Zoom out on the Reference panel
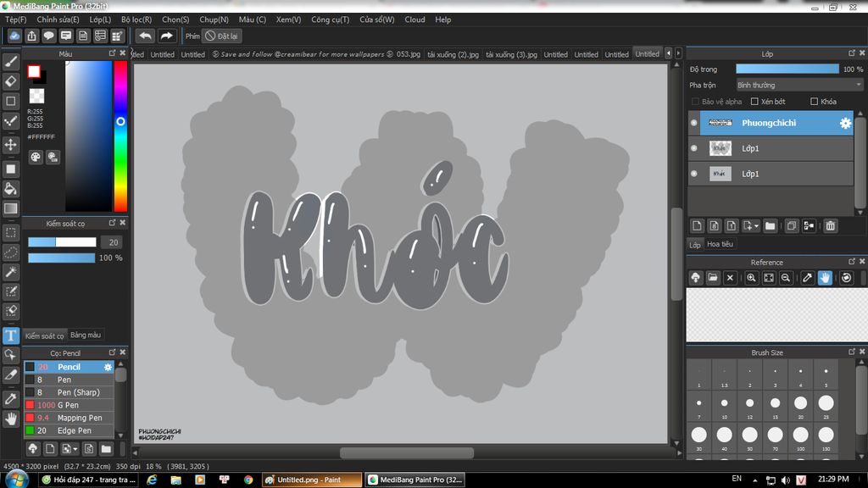The height and width of the screenshot is (488, 868). pos(786,278)
